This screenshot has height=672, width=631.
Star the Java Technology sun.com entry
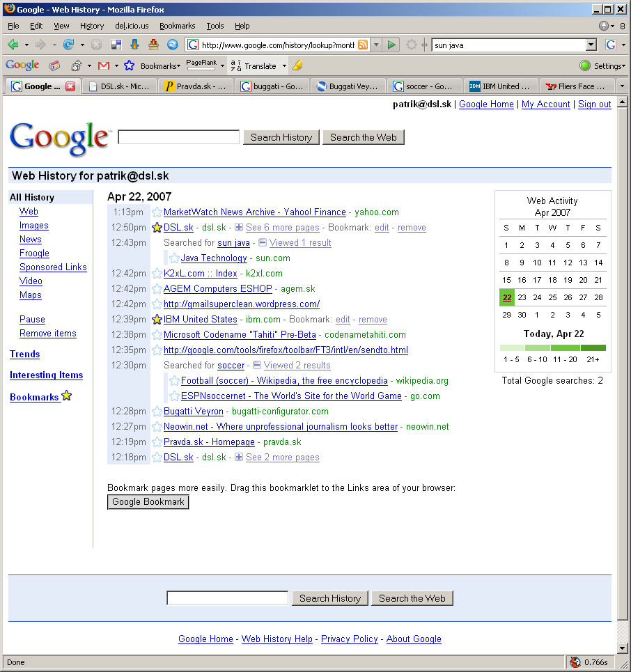point(174,258)
